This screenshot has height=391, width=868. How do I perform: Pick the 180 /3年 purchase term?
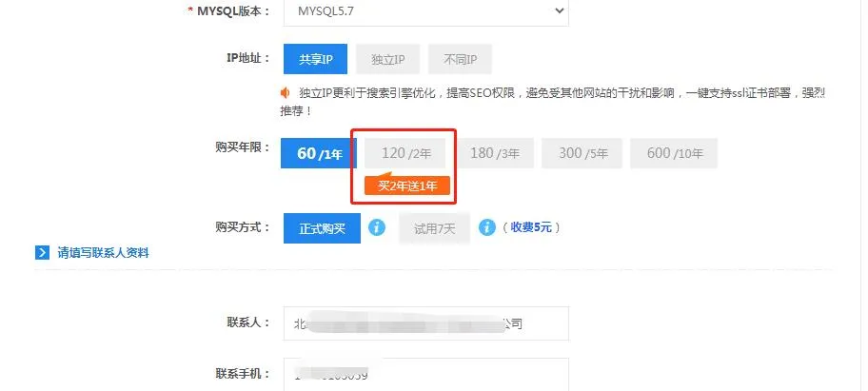tap(494, 153)
